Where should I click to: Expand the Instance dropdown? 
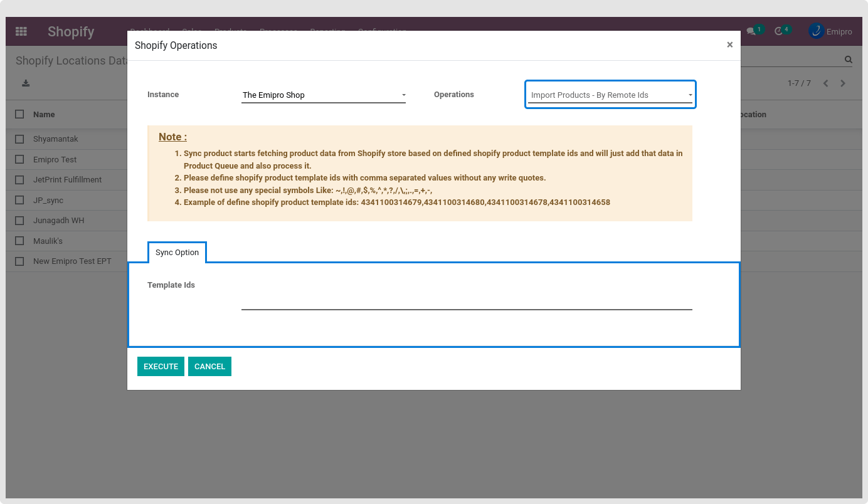point(323,95)
